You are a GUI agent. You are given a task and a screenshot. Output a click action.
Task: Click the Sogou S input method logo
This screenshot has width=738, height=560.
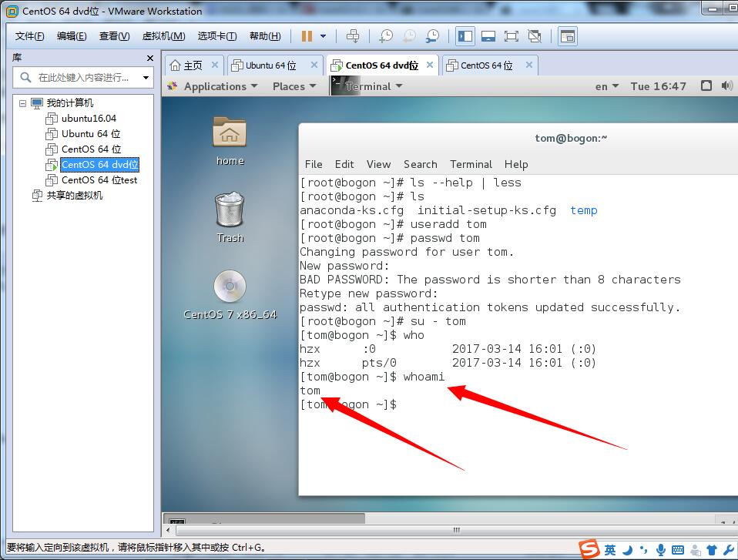589,549
